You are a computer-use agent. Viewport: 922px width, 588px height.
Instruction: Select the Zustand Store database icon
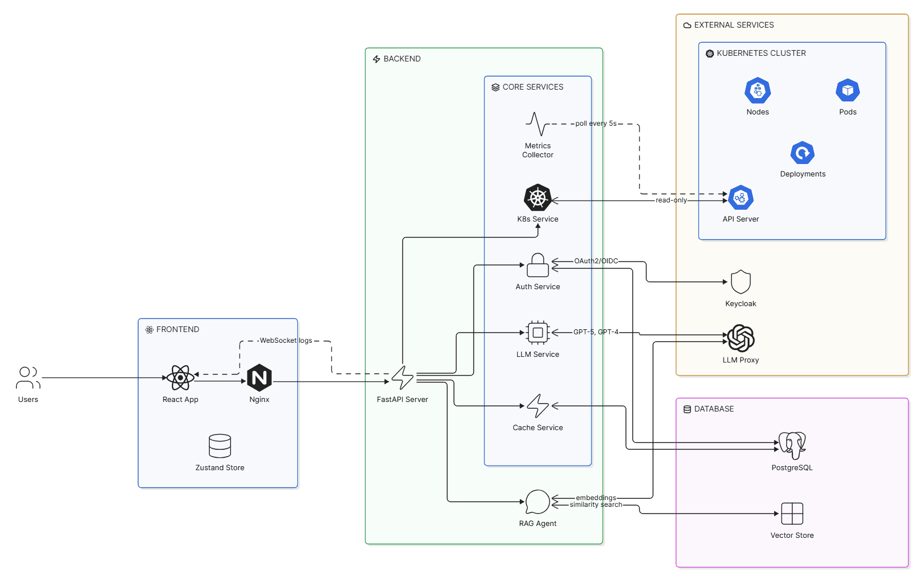pyautogui.click(x=220, y=446)
